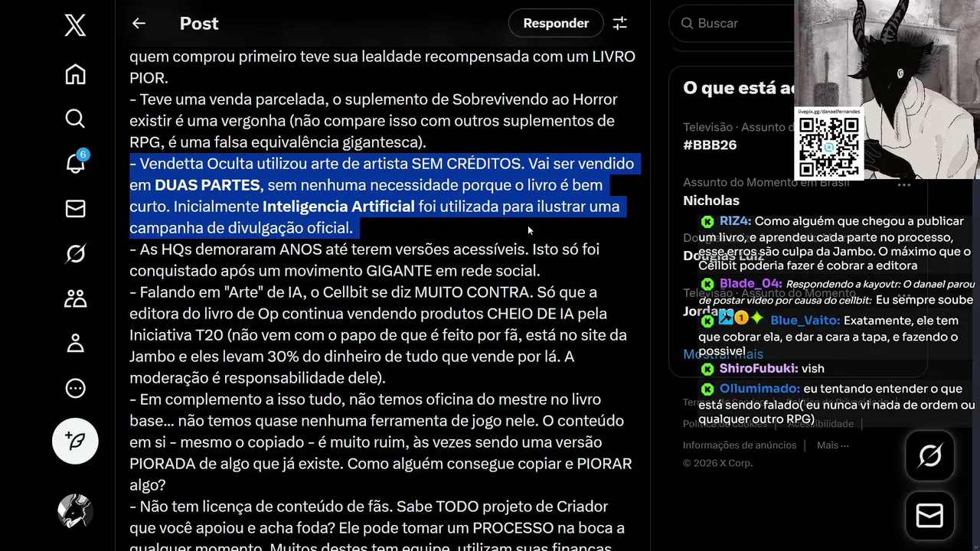Click bold text 'DUAS PARTES' in post
980x551 pixels.
(207, 185)
